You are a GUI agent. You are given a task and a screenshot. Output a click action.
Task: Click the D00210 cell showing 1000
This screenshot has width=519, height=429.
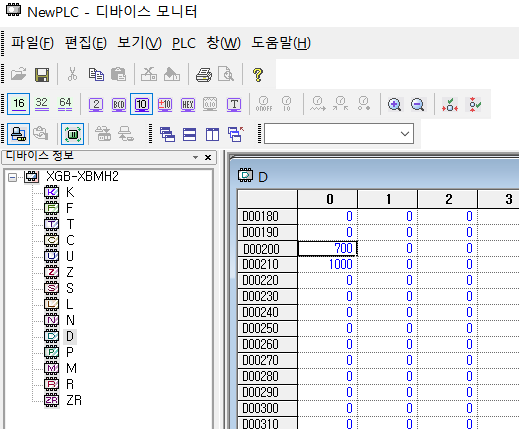(x=327, y=264)
